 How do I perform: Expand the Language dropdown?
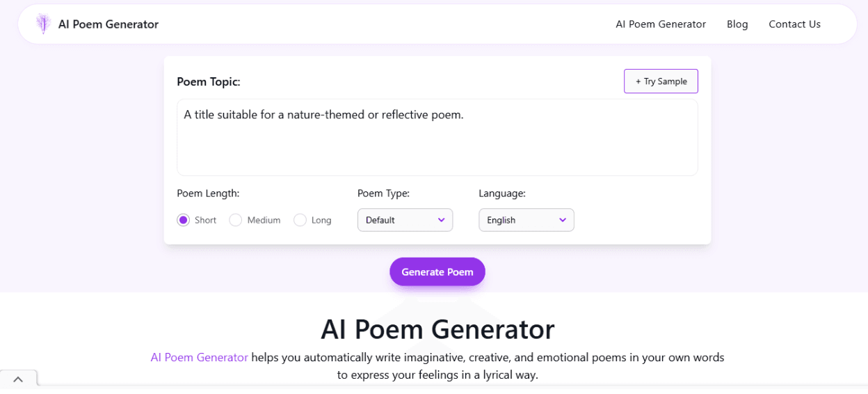[526, 220]
